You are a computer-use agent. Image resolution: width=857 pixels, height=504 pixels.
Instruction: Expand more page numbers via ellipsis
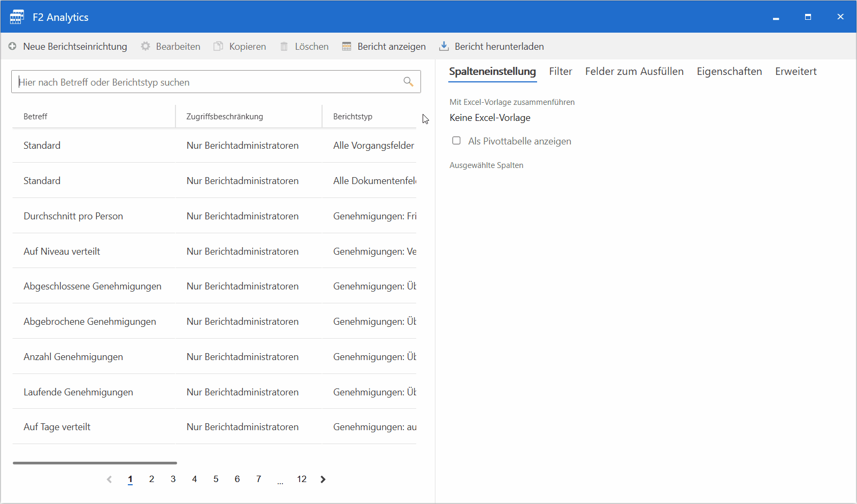click(x=280, y=480)
